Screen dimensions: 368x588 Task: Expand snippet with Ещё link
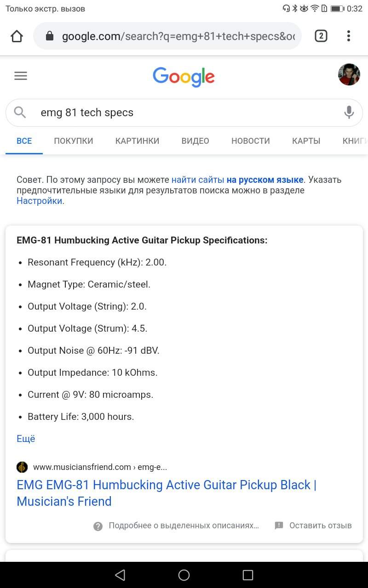pos(26,439)
